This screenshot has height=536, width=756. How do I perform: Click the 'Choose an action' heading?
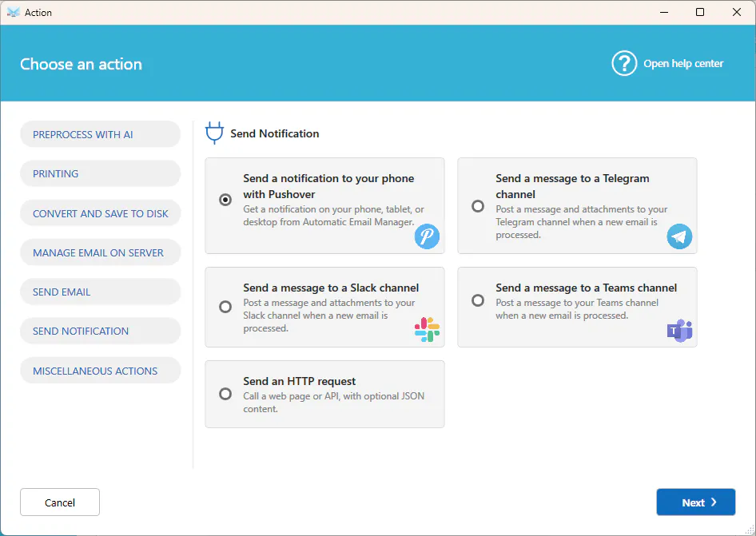coord(81,64)
